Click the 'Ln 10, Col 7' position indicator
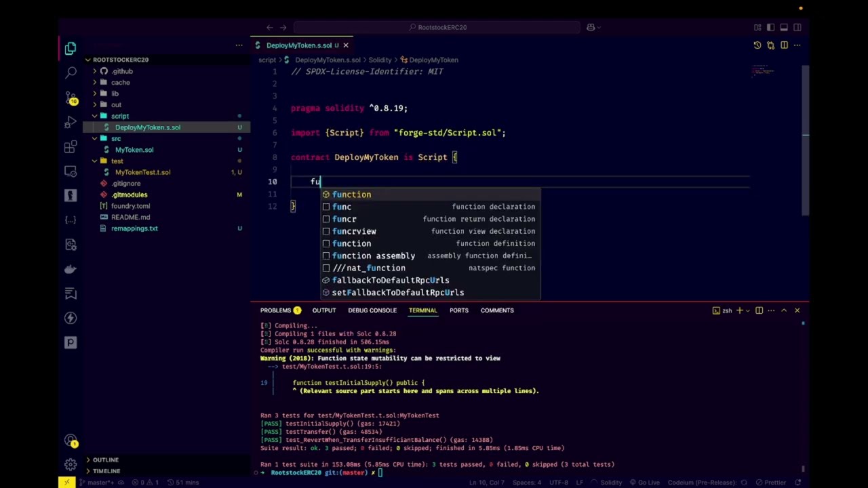 point(488,483)
